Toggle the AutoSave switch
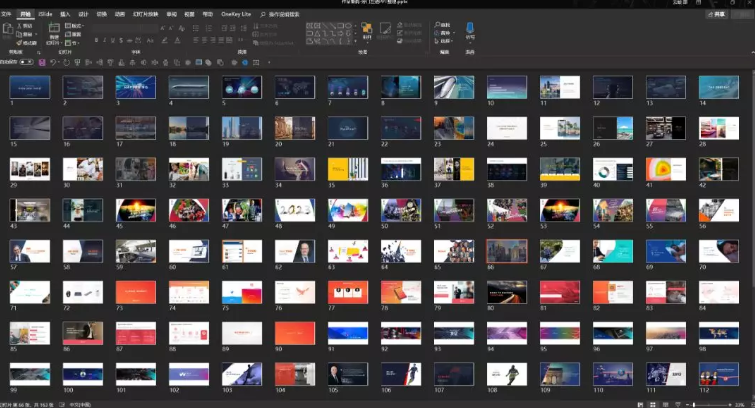This screenshot has width=755, height=408. coord(26,62)
